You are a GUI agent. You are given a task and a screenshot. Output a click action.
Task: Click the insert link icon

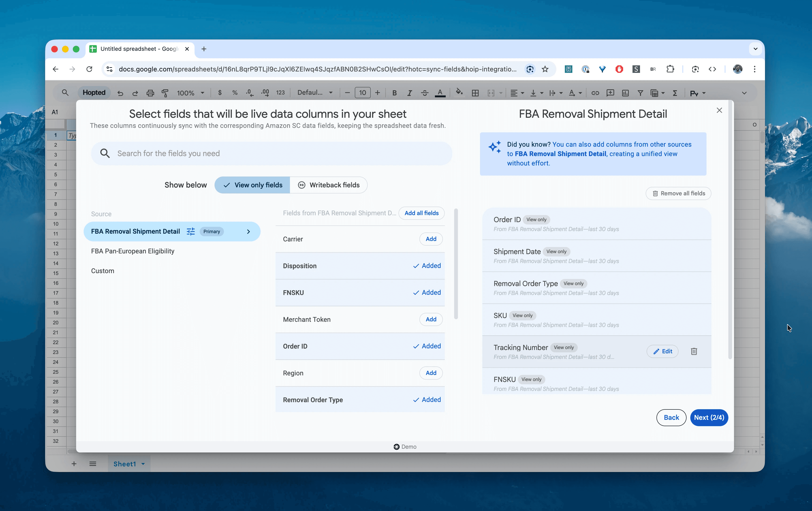point(595,93)
